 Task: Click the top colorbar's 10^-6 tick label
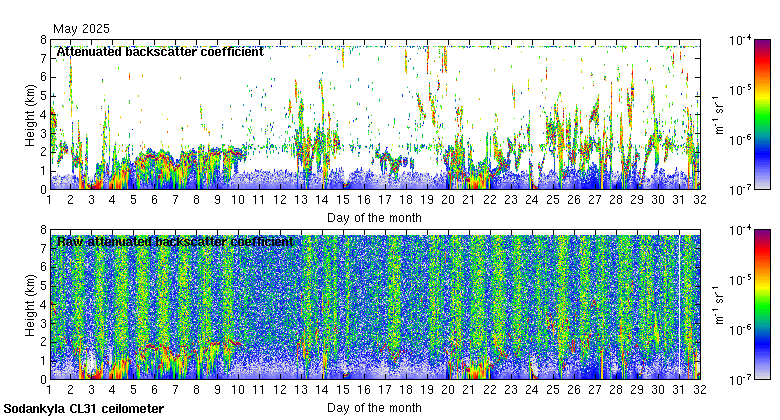pyautogui.click(x=740, y=139)
